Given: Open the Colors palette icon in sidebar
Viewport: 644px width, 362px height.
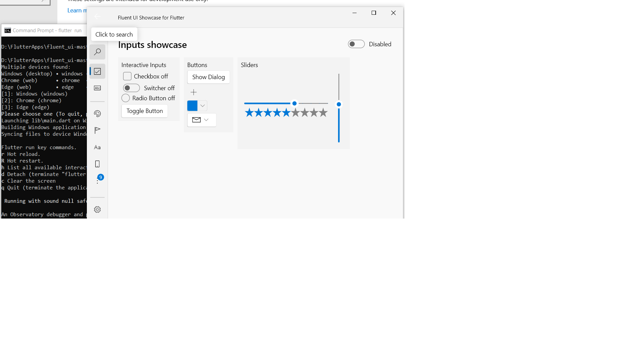Looking at the screenshot, I should point(97,114).
